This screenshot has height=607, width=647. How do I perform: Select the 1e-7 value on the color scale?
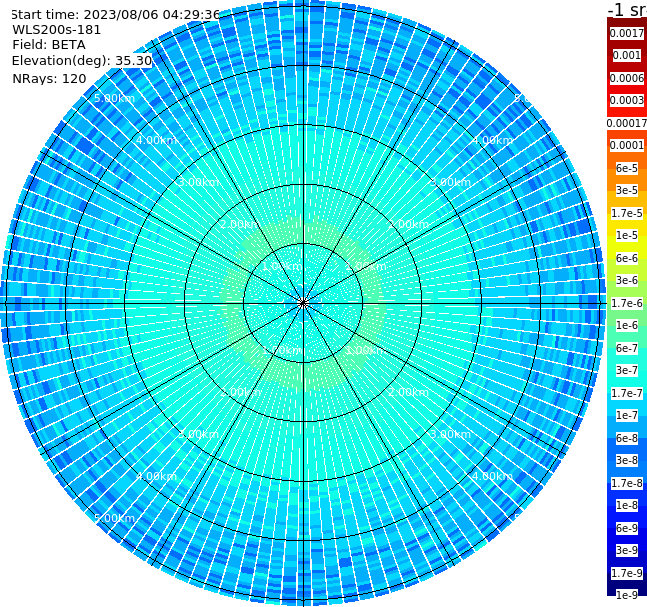click(627, 415)
